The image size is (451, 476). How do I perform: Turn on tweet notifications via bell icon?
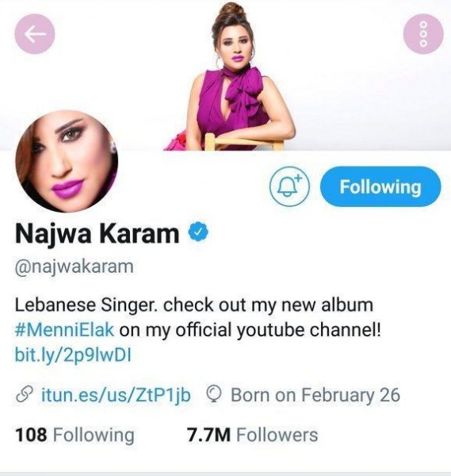pos(289,186)
